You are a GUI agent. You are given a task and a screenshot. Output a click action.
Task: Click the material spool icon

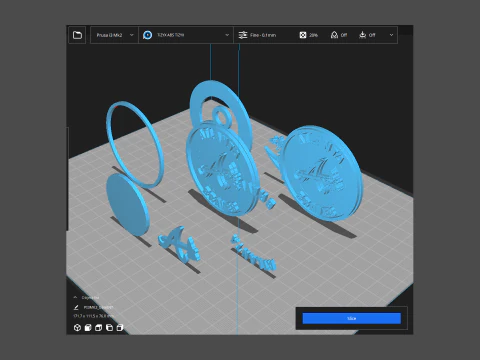click(147, 35)
